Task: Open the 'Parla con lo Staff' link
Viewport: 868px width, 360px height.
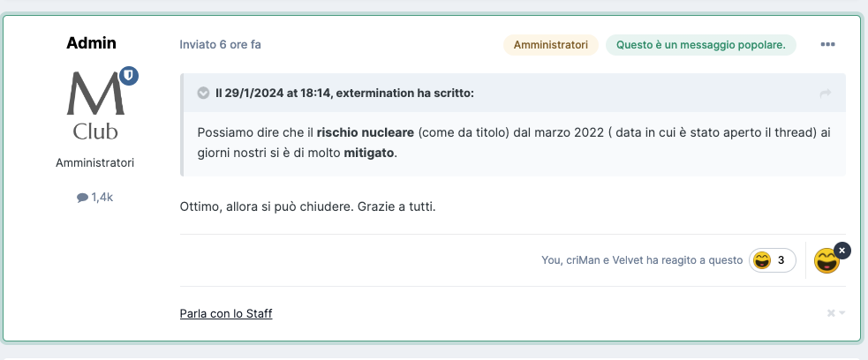Action: click(226, 314)
